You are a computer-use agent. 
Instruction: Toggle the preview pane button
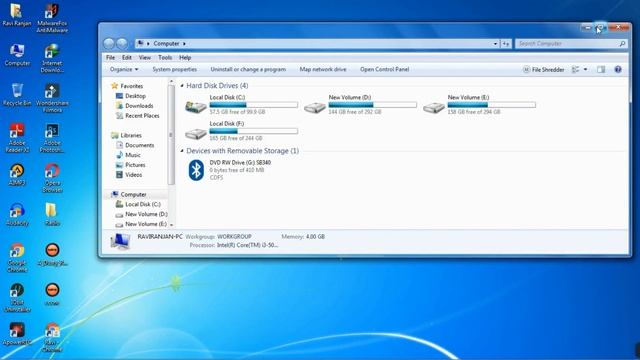coord(601,69)
